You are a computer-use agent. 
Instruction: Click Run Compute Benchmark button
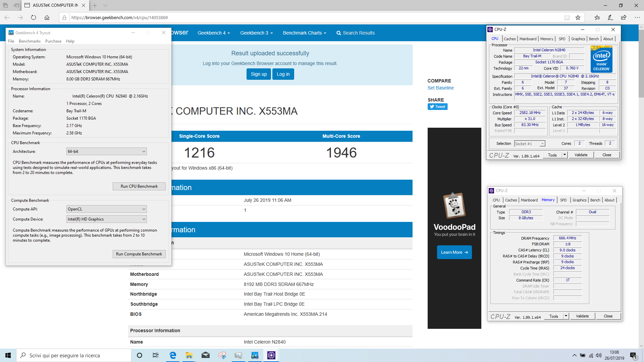coord(139,254)
